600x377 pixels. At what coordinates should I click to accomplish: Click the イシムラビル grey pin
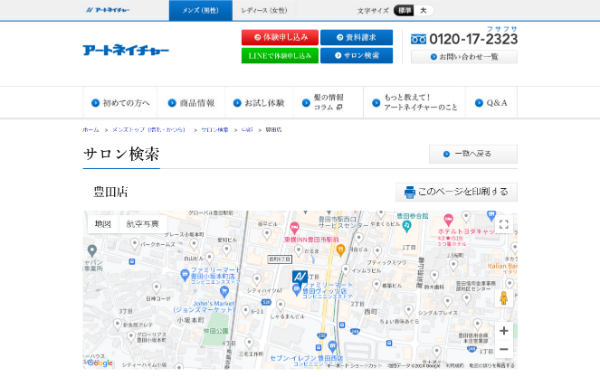(x=346, y=269)
